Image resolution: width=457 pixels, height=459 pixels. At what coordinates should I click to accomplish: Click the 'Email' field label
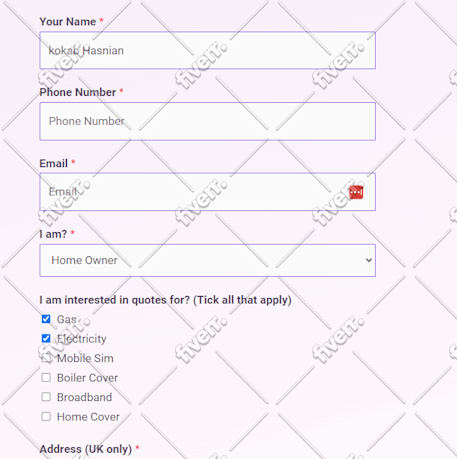pos(54,163)
